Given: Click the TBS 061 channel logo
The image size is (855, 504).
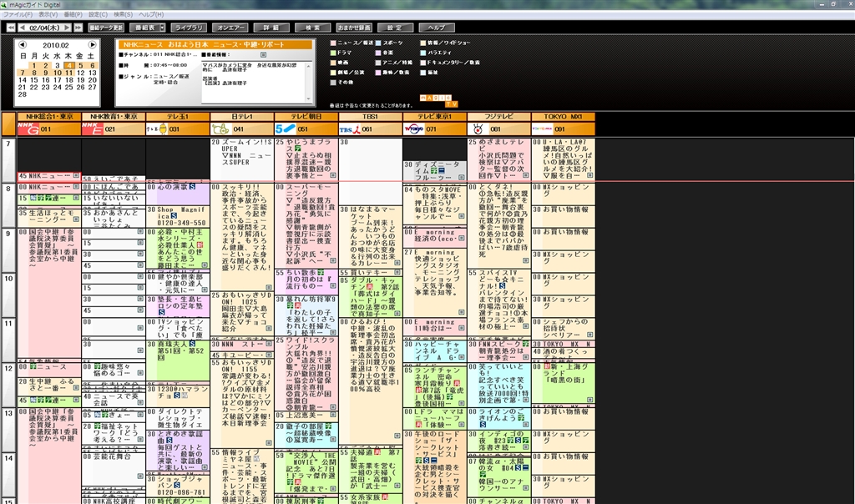Looking at the screenshot, I should tap(351, 129).
